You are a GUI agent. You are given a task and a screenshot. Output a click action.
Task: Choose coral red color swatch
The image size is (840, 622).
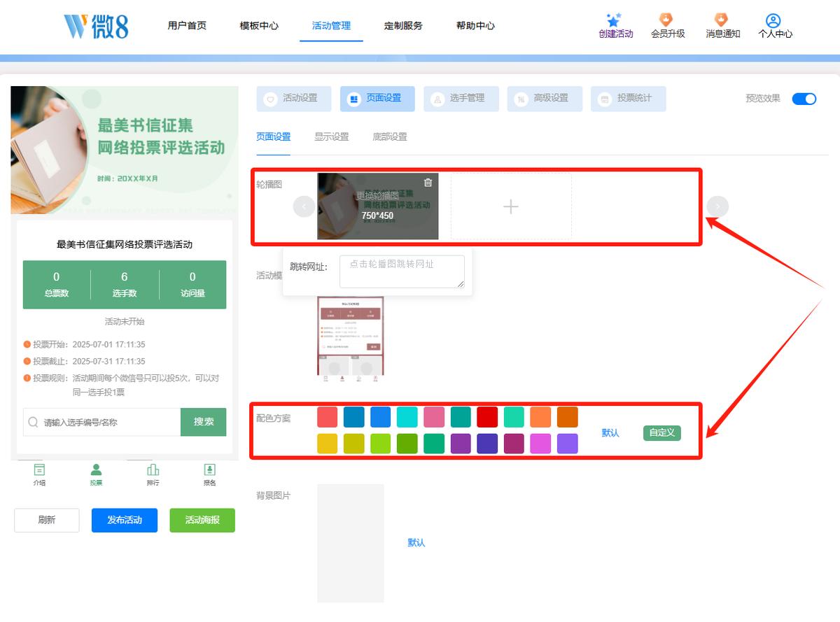pyautogui.click(x=328, y=417)
